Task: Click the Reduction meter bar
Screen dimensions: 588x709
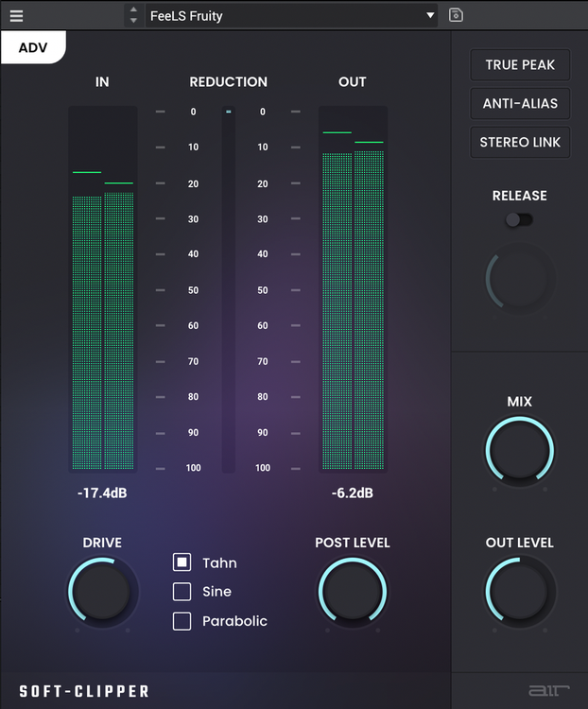Action: [x=228, y=289]
